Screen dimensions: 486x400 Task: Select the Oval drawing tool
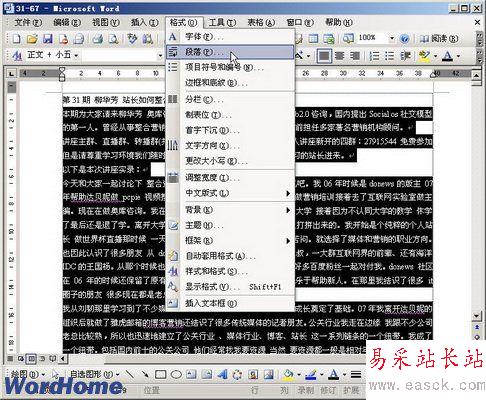point(176,375)
